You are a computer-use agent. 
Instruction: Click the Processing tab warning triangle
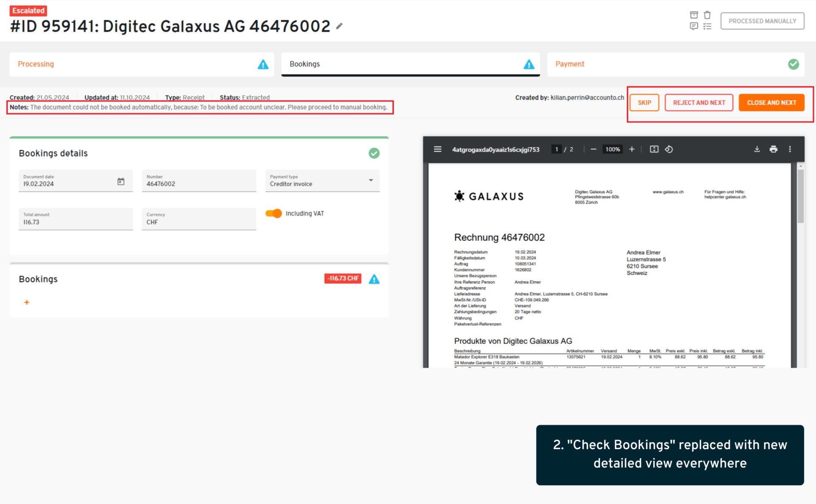pyautogui.click(x=263, y=64)
